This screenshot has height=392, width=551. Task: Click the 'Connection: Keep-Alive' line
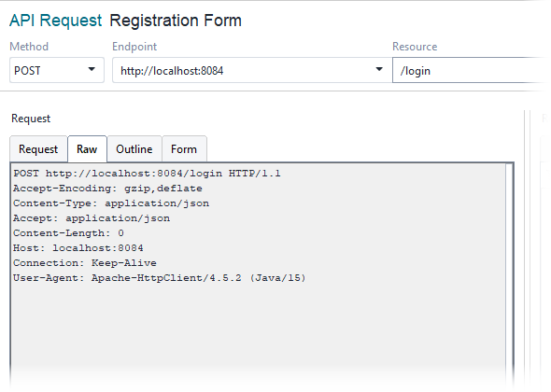pos(85,263)
